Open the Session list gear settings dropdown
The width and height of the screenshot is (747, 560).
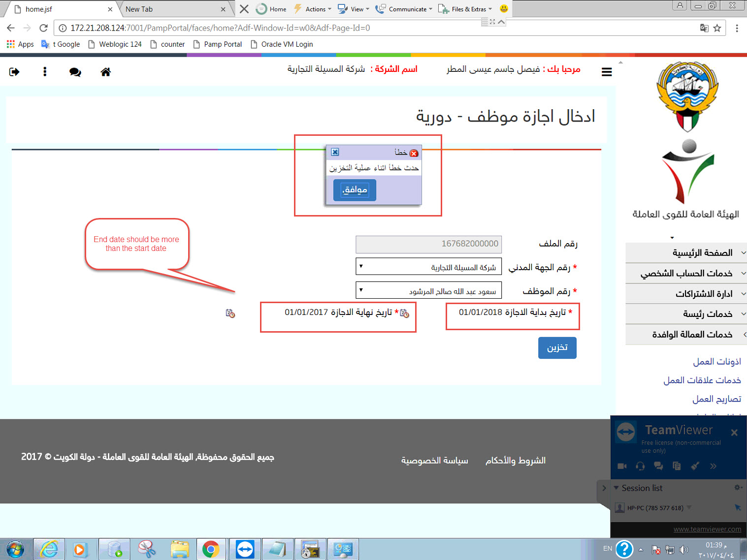click(738, 487)
